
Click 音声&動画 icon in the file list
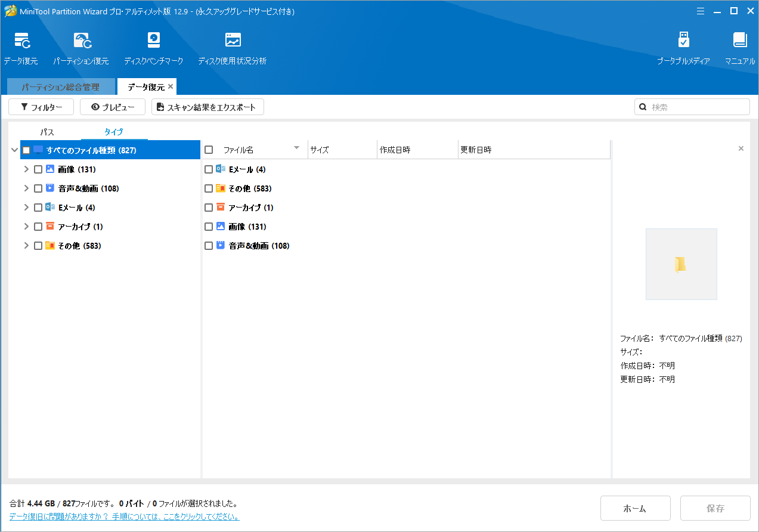point(221,246)
